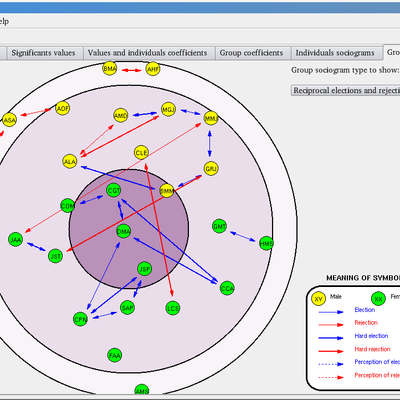Click the JAA green node
Image resolution: width=400 pixels, height=400 pixels.
click(x=16, y=239)
